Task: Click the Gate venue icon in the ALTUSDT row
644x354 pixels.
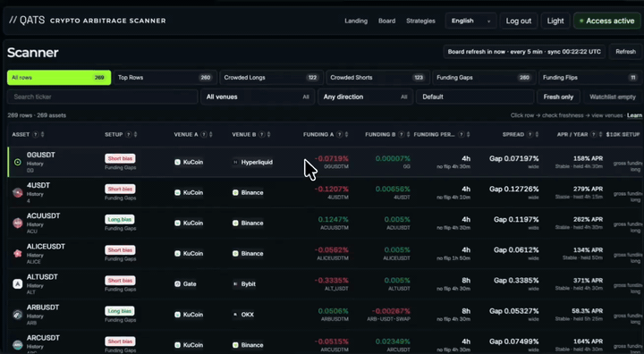Action: [177, 283]
